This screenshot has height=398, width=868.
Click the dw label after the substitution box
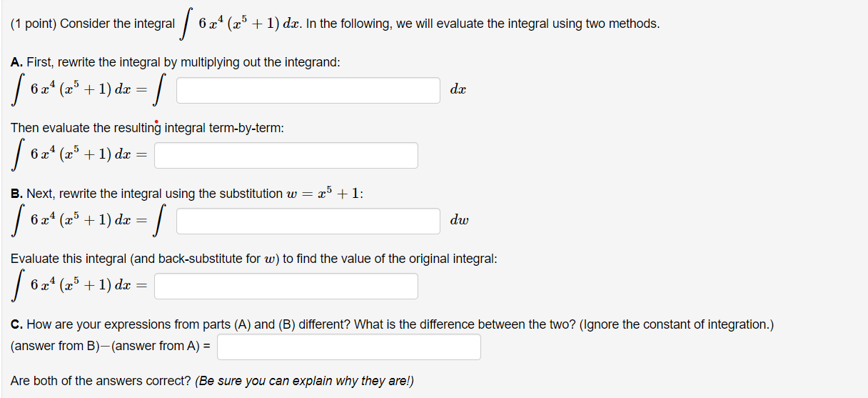460,221
